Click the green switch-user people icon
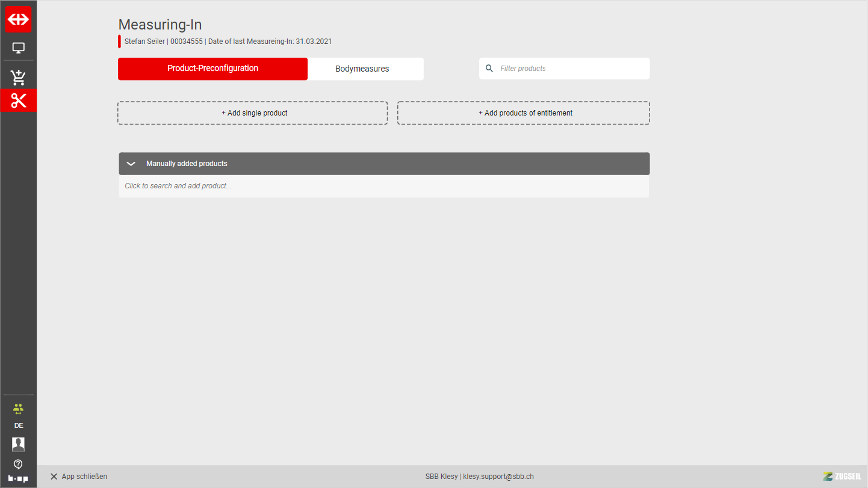 (18, 409)
